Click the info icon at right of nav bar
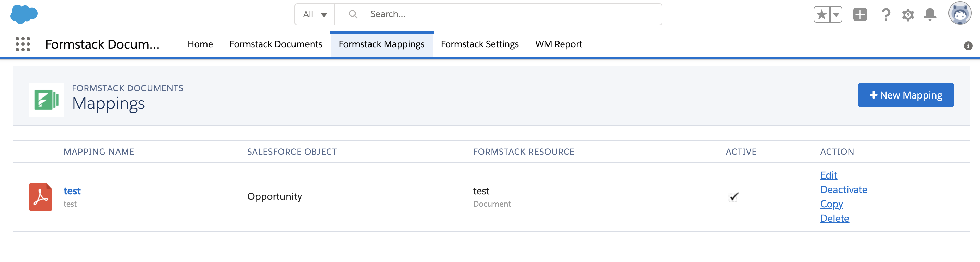The width and height of the screenshot is (980, 262). (968, 46)
